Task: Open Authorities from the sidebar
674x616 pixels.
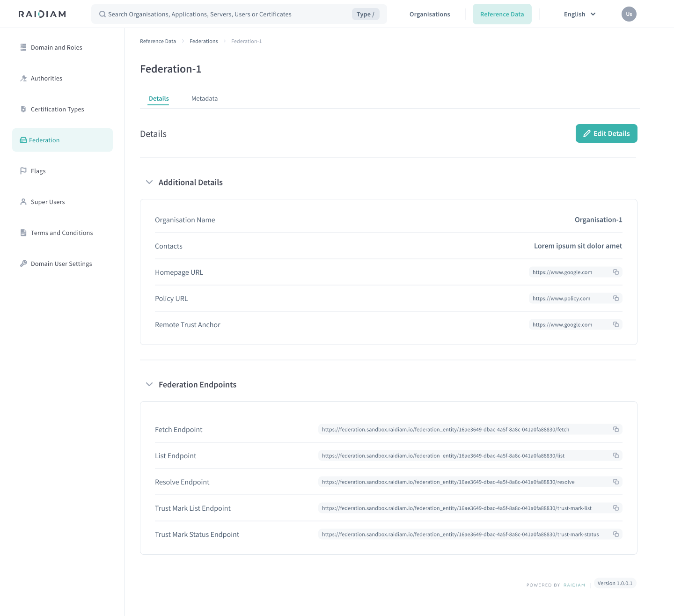Action: click(x=23, y=78)
